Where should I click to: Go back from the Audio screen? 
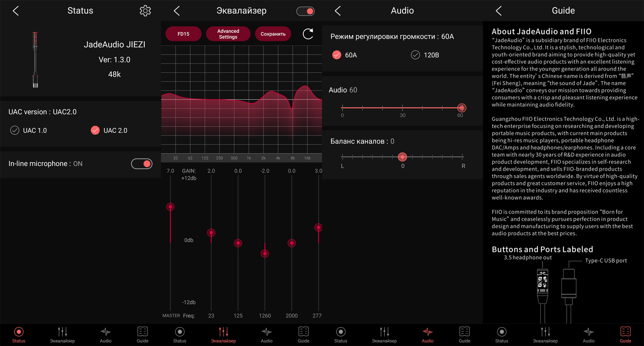tap(338, 11)
